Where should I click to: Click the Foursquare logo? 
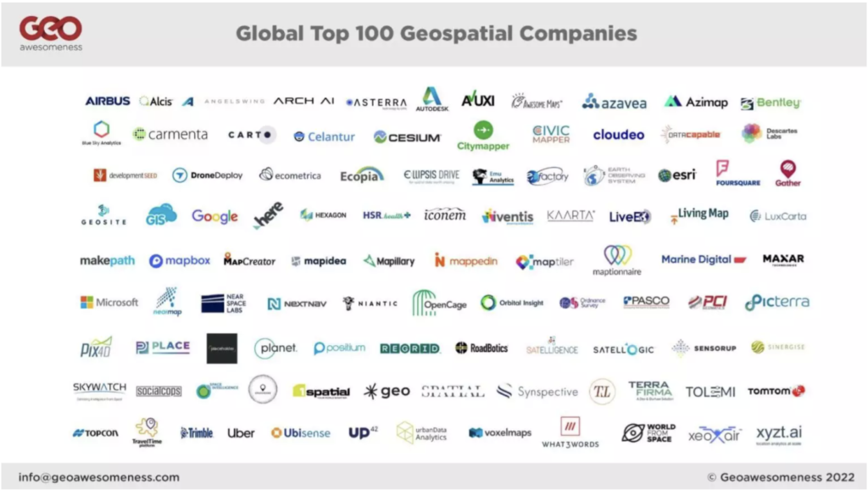tap(738, 173)
